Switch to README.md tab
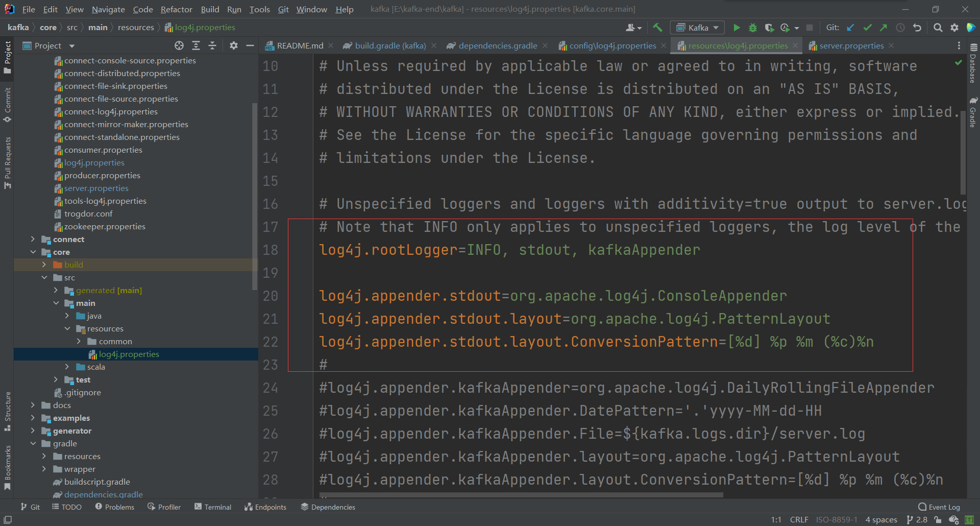The height and width of the screenshot is (526, 980). pos(300,45)
